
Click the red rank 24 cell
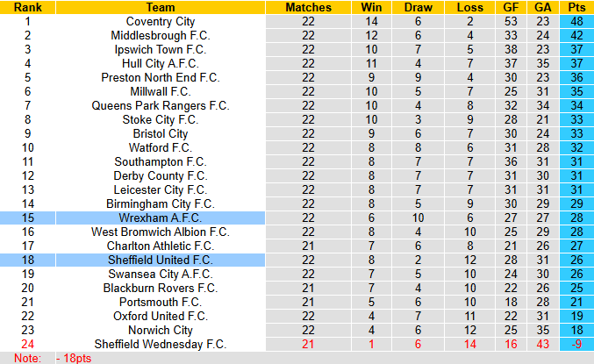[27, 345]
